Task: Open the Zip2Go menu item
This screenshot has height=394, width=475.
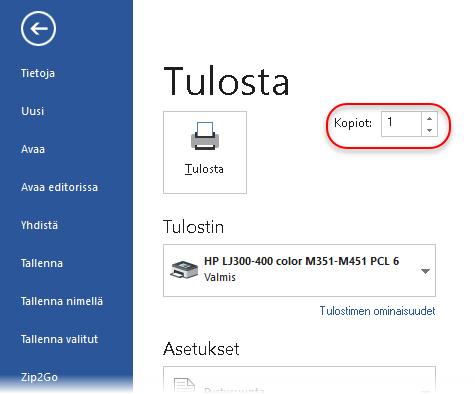Action: [39, 377]
